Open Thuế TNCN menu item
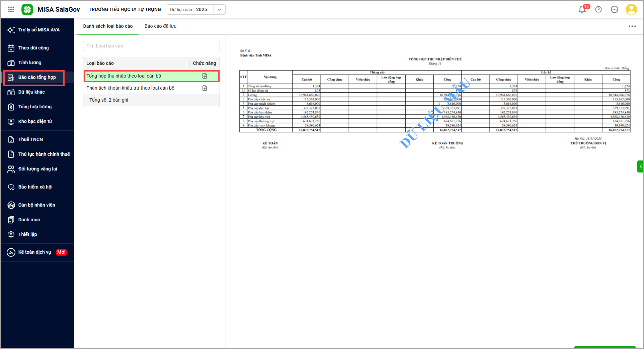Image resolution: width=644 pixels, height=349 pixels. click(x=30, y=139)
